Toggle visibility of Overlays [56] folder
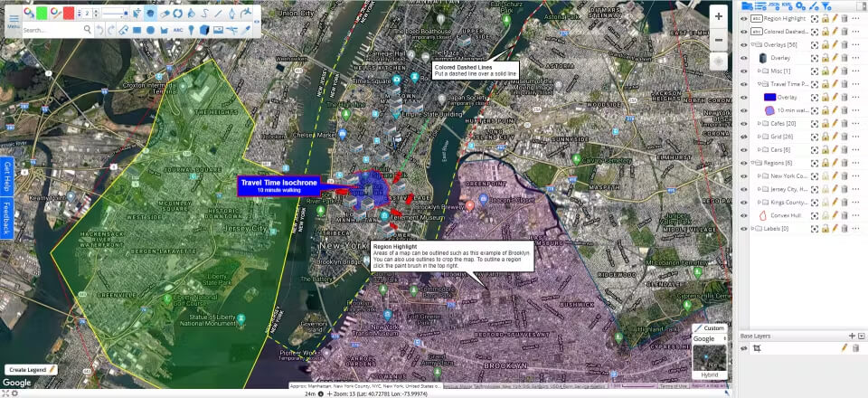The height and width of the screenshot is (398, 868). point(743,44)
